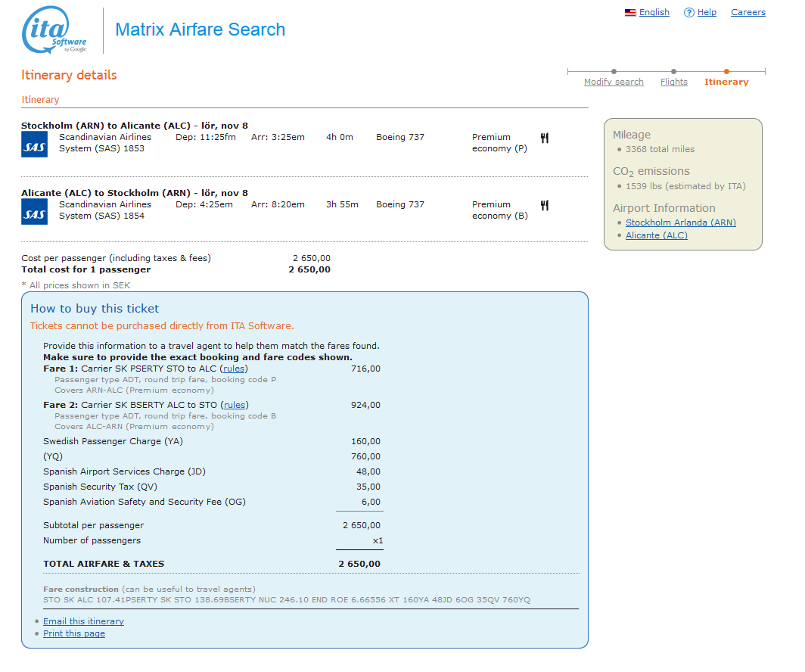Return to the Flights step
Image resolution: width=805 pixels, height=672 pixels.
(x=673, y=82)
